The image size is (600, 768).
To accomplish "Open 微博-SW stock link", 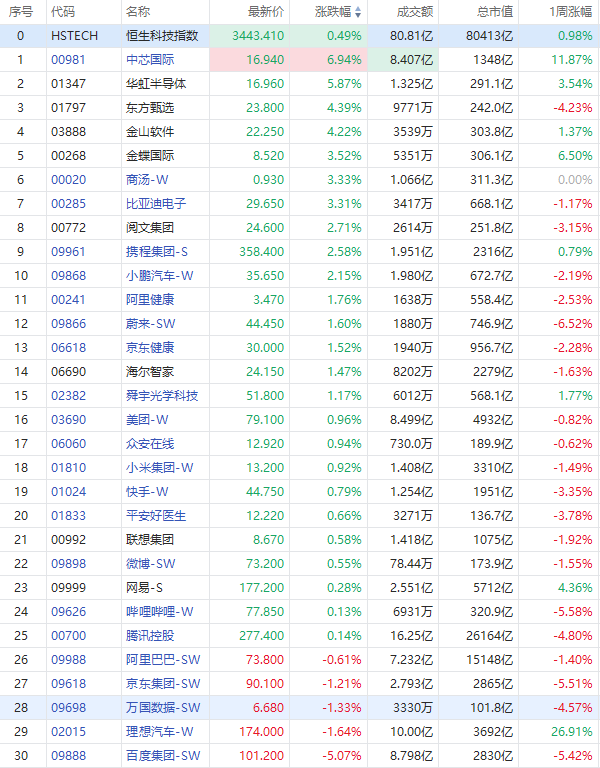I will tap(150, 564).
